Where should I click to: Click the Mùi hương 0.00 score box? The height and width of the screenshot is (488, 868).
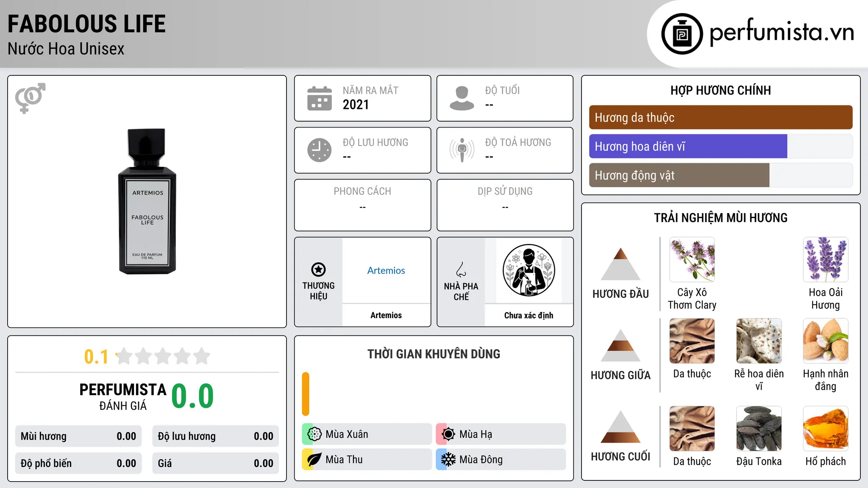(x=78, y=436)
